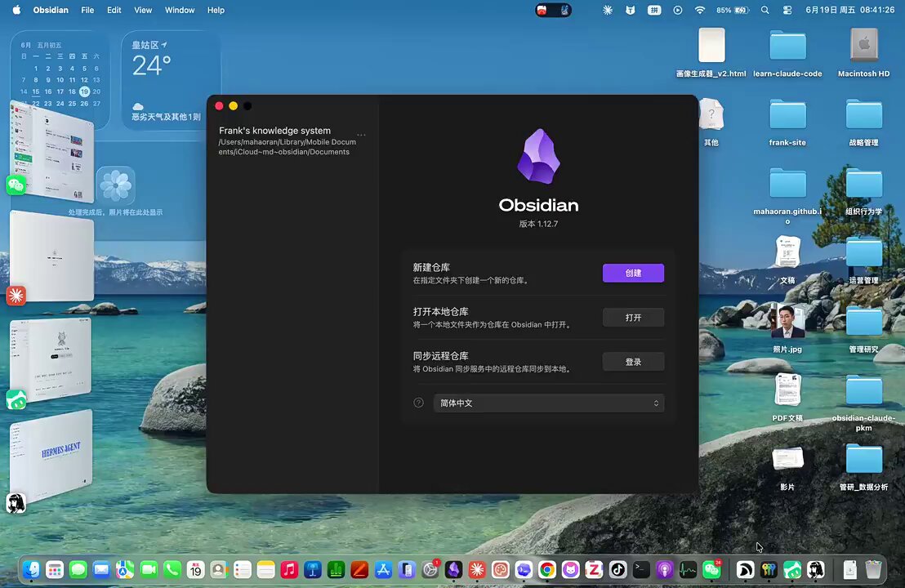Open Control Center in menu bar
Image resolution: width=905 pixels, height=588 pixels.
[787, 10]
